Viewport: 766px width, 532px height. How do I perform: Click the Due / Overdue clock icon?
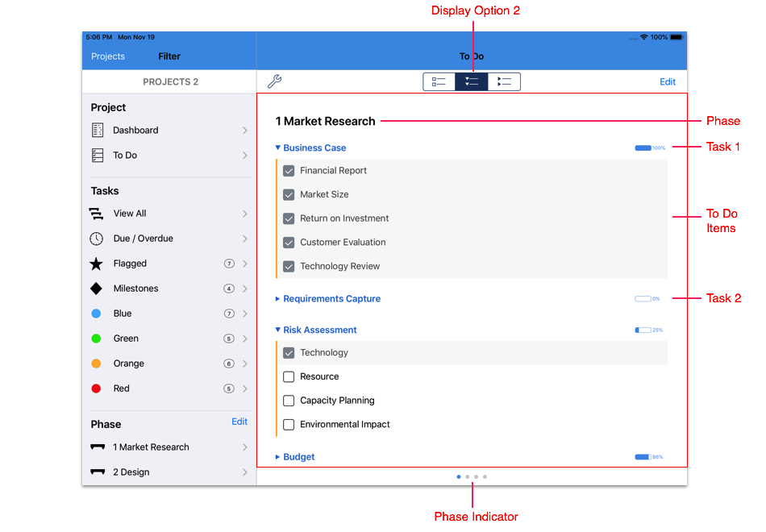point(96,239)
